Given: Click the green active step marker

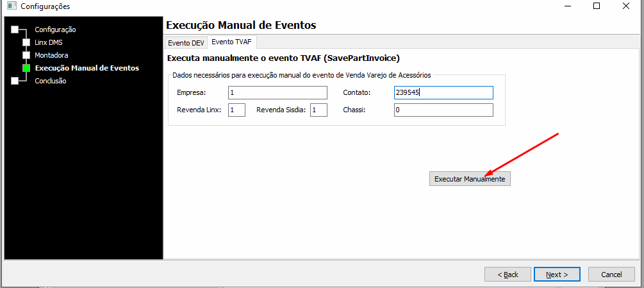Looking at the screenshot, I should coord(26,68).
